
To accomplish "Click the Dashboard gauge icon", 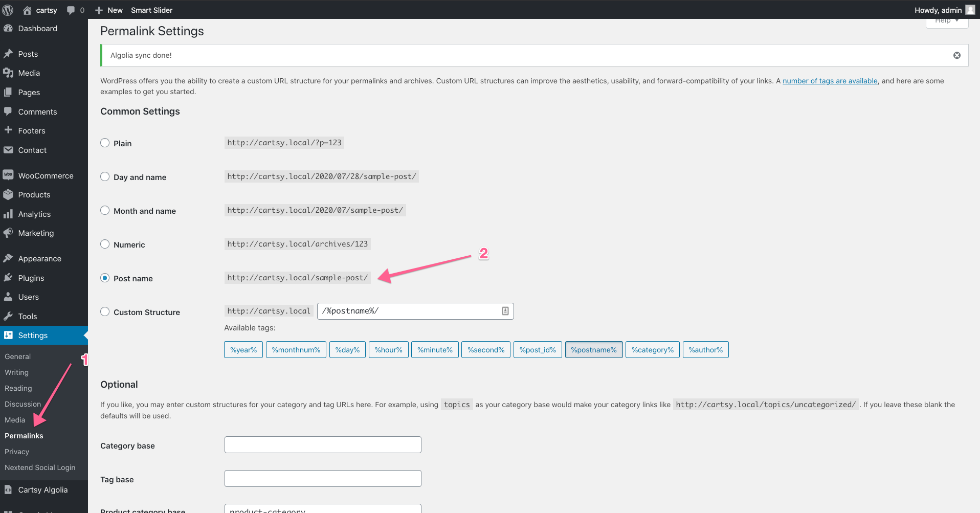I will [8, 29].
